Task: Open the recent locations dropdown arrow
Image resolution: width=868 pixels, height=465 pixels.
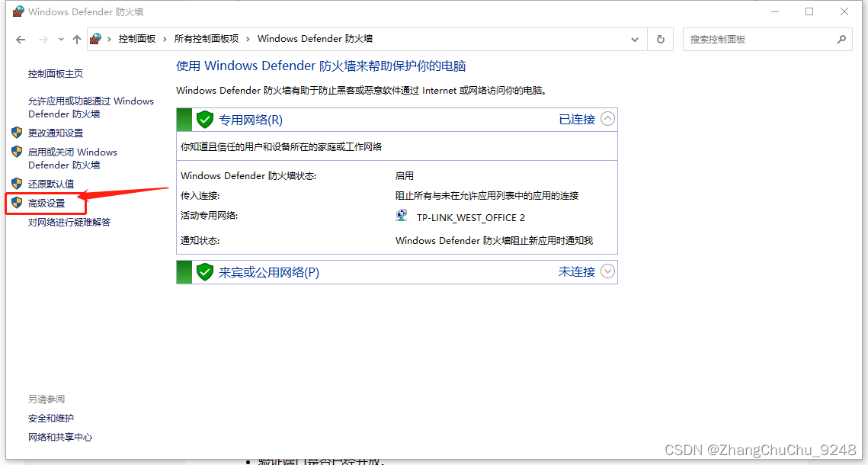Action: (x=61, y=40)
